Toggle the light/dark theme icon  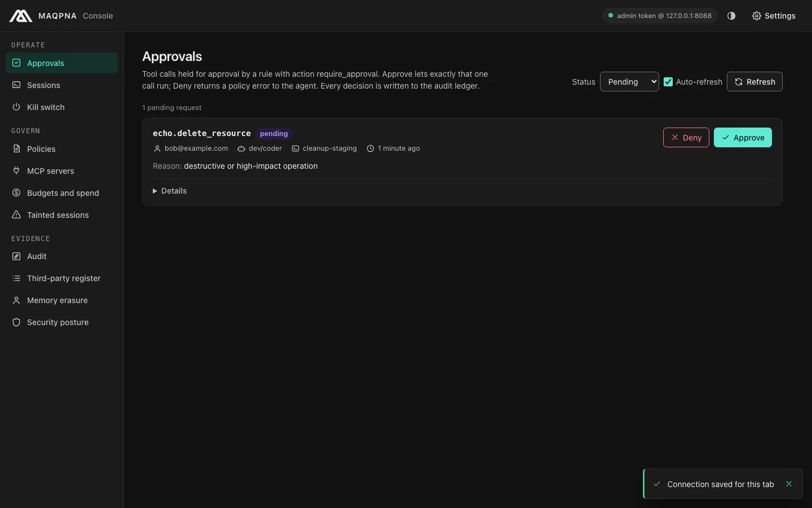[731, 16]
